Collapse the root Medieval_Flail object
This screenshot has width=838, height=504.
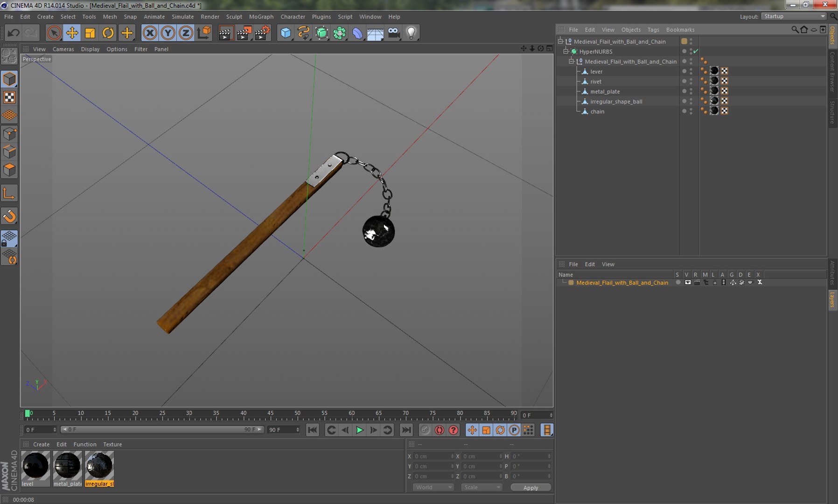click(x=560, y=41)
